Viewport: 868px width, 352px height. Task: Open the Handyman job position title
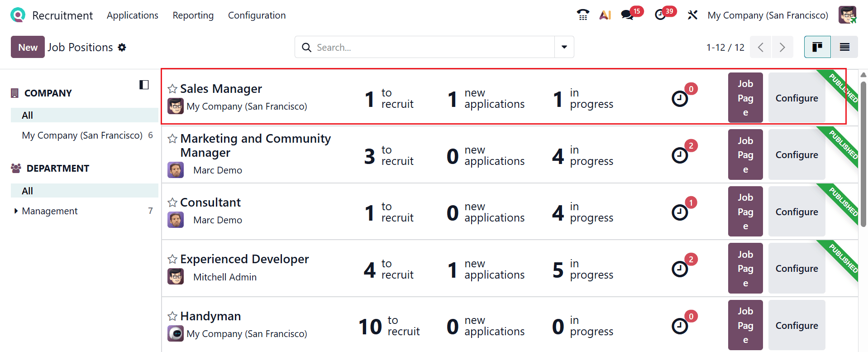click(210, 316)
